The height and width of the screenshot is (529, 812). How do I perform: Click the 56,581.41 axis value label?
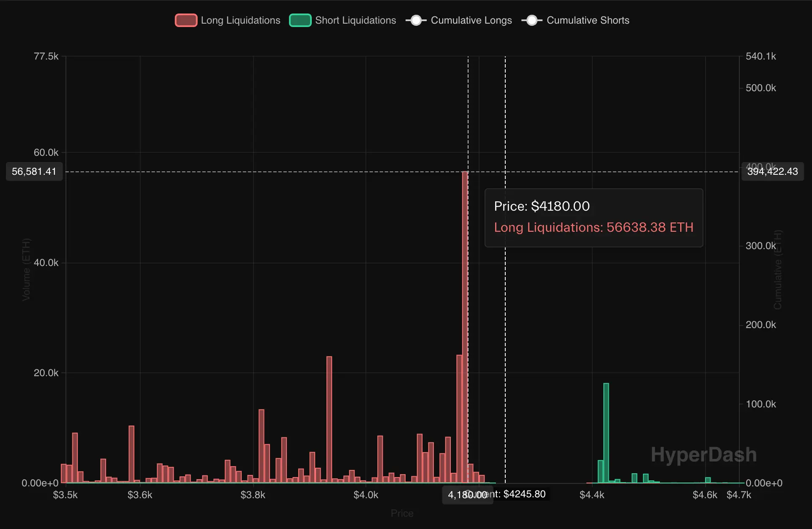(x=34, y=171)
